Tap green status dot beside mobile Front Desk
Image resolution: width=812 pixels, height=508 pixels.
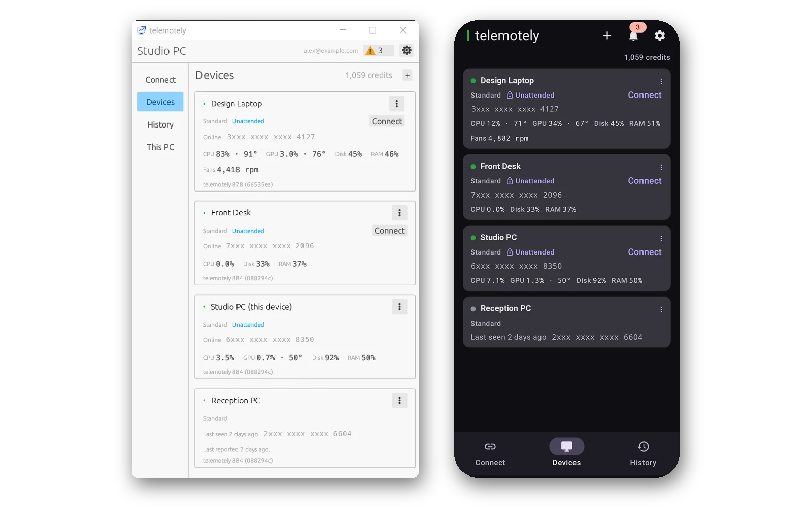point(473,167)
